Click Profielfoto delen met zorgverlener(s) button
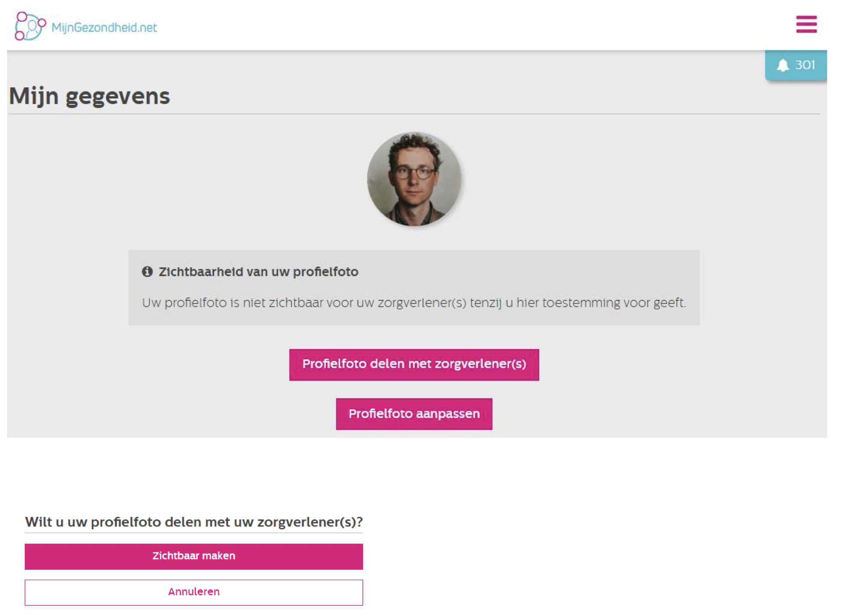The height and width of the screenshot is (616, 849). (x=414, y=364)
